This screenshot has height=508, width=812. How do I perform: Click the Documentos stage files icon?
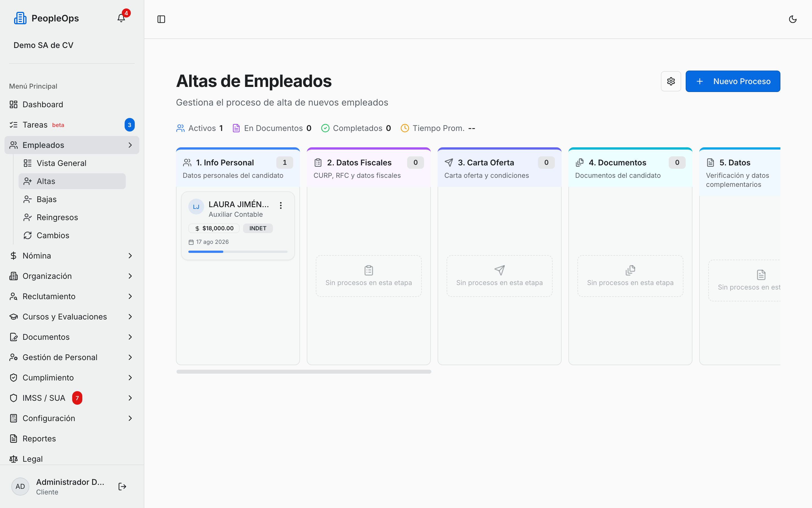[x=580, y=163]
